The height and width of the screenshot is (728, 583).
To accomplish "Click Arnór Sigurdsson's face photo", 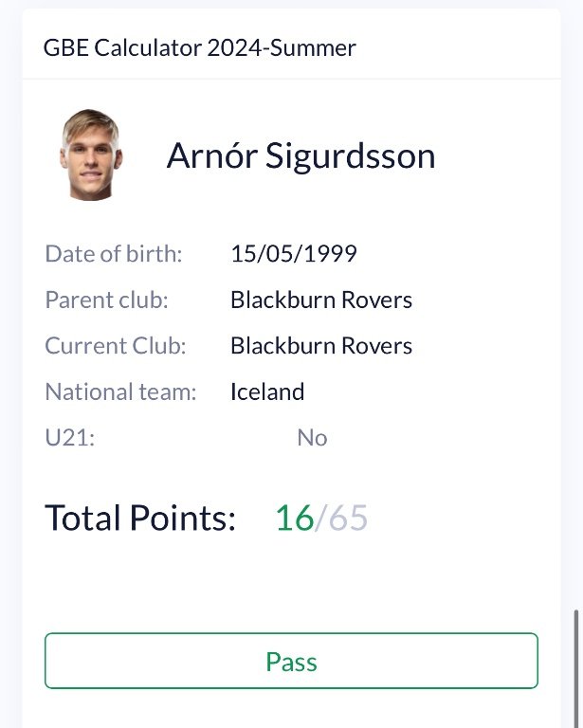I will [91, 155].
